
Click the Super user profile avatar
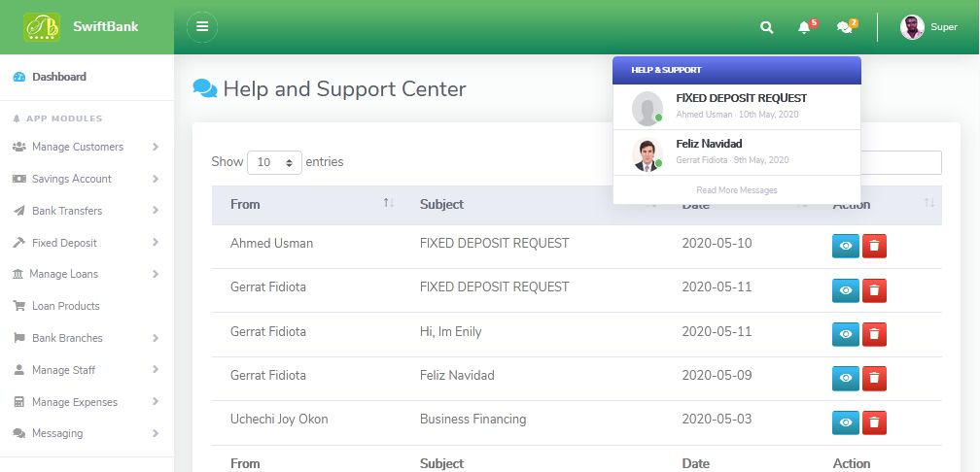(x=912, y=27)
